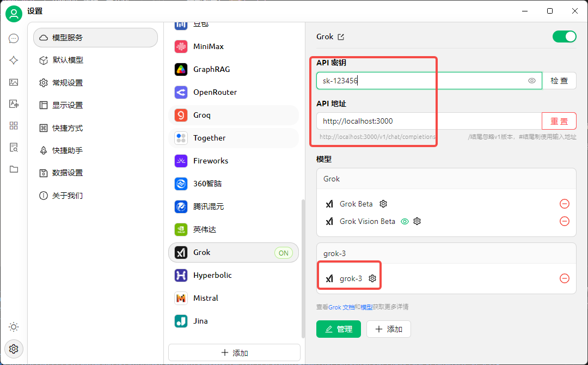Click the Grok model group header
This screenshot has width=588, height=365.
point(446,179)
